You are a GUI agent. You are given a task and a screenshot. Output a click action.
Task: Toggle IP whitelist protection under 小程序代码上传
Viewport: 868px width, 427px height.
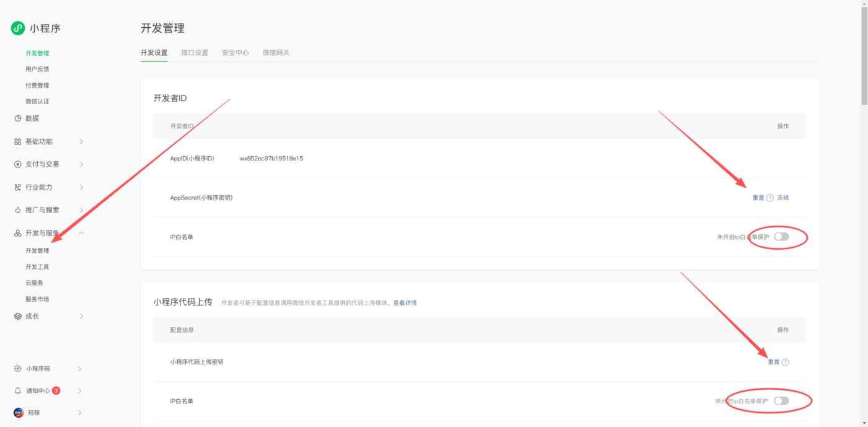[781, 401]
